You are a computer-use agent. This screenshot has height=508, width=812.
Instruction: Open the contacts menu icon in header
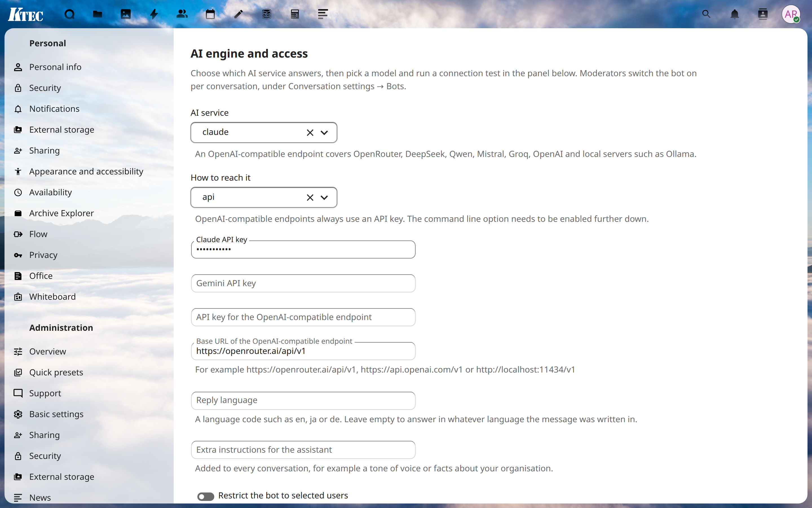[763, 14]
